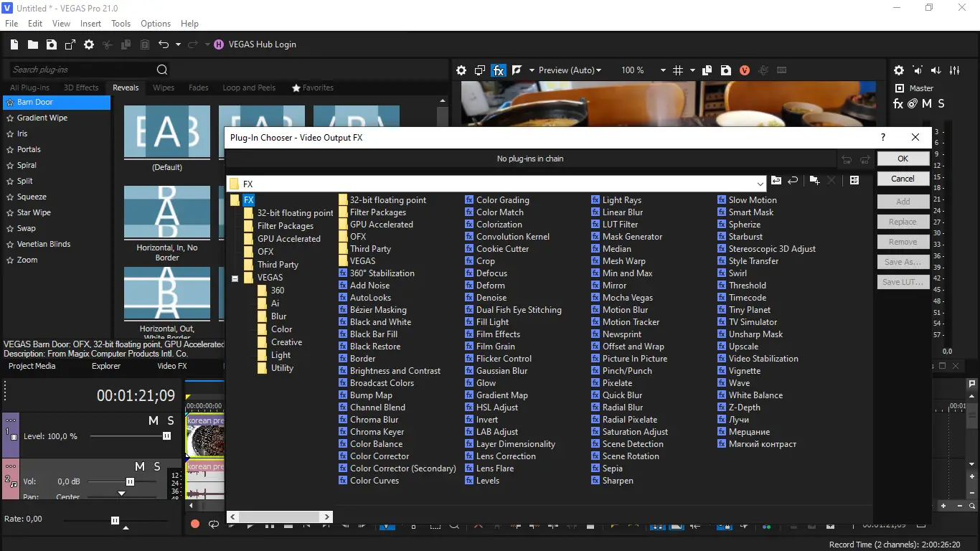Viewport: 980px width, 551px height.
Task: Cancel the Plug-In Chooser dialog
Action: (x=903, y=179)
